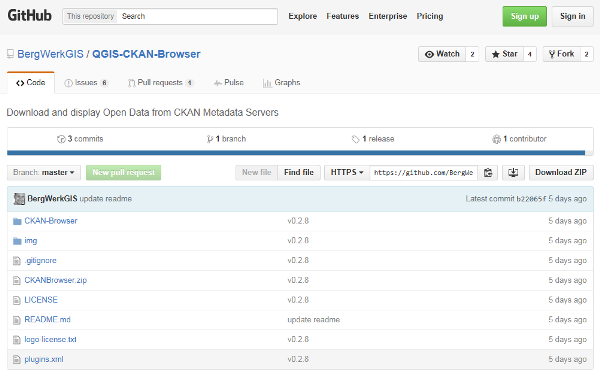Click file icon next to CKANBrowser.zip
Image resolution: width=600 pixels, height=373 pixels.
click(16, 281)
